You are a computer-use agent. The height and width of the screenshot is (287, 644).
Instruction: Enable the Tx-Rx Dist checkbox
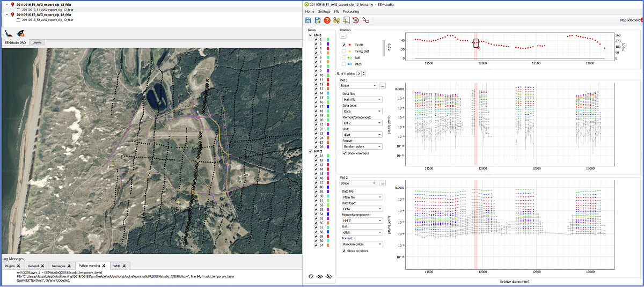(343, 50)
